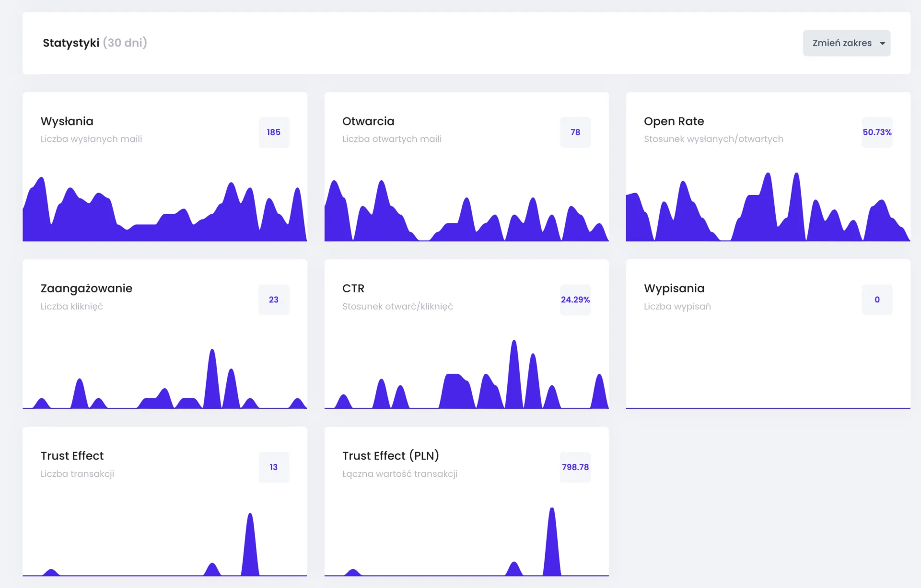The width and height of the screenshot is (921, 588).
Task: Click the 798.78 Trust Effect (PLN) value
Action: [575, 467]
